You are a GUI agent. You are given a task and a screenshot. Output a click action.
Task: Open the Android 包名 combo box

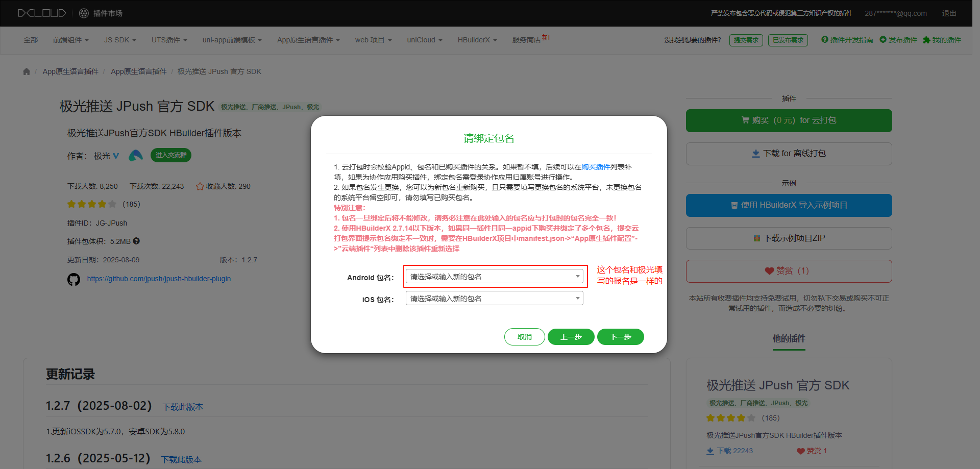coord(494,276)
